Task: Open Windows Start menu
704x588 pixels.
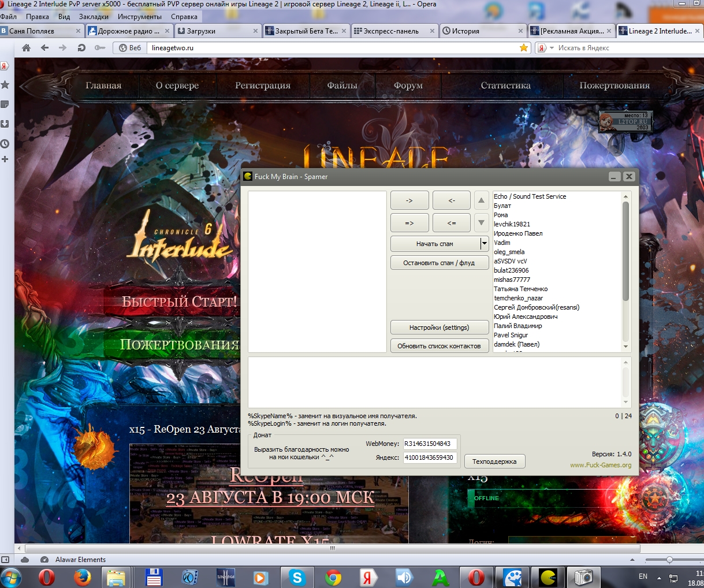Action: (10, 578)
